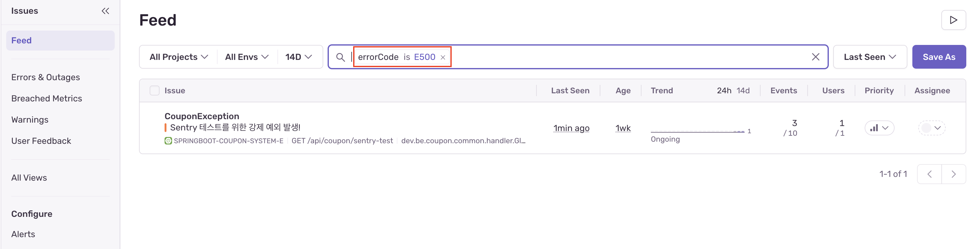Remove the errorCode is E500 filter token
The height and width of the screenshot is (249, 980).
point(443,57)
